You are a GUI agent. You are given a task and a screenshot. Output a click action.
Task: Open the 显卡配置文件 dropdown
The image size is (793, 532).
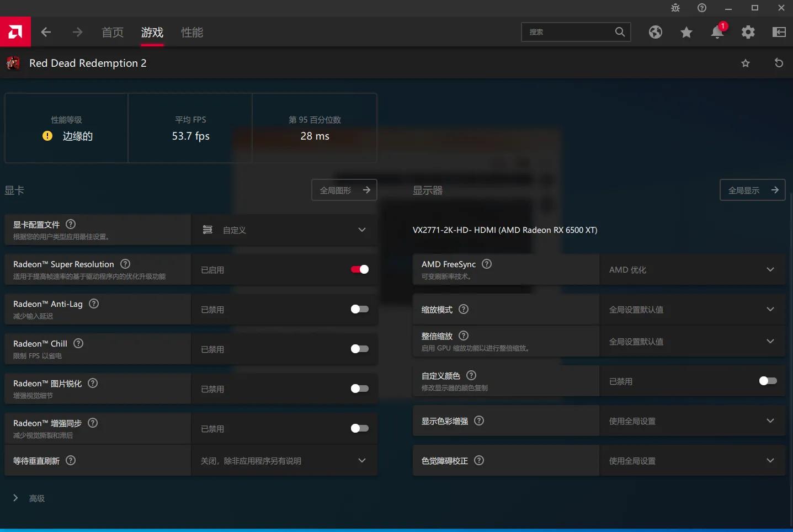pyautogui.click(x=284, y=230)
